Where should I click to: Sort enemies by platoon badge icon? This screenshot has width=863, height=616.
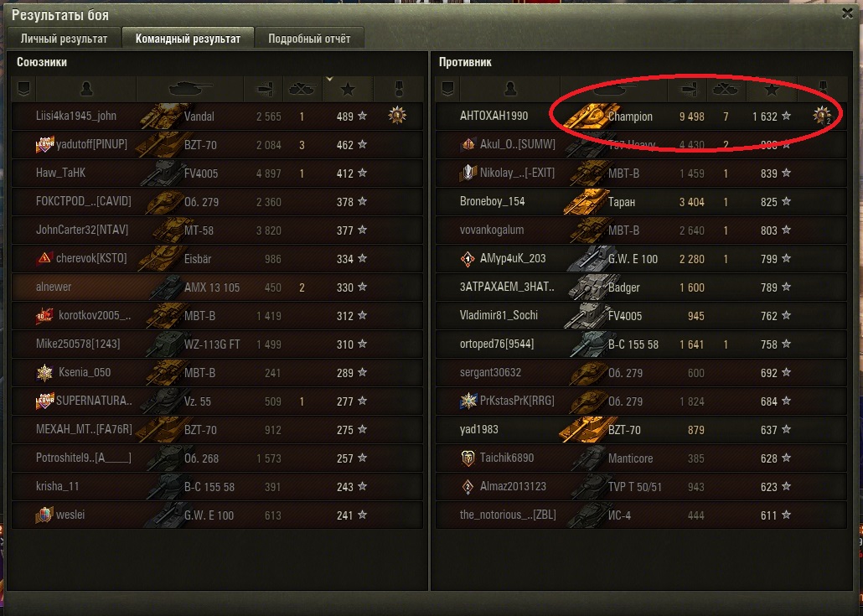(x=447, y=89)
